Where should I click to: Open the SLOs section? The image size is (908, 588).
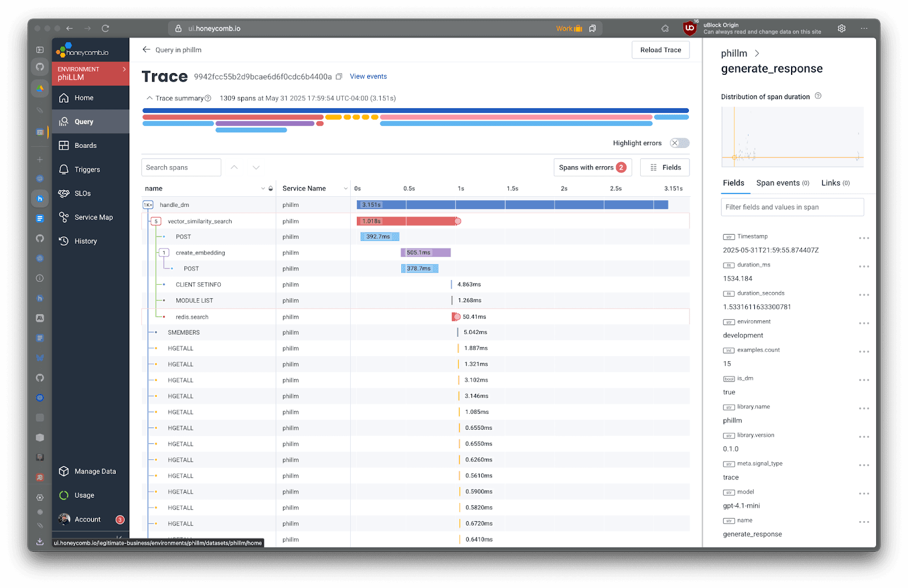point(82,193)
